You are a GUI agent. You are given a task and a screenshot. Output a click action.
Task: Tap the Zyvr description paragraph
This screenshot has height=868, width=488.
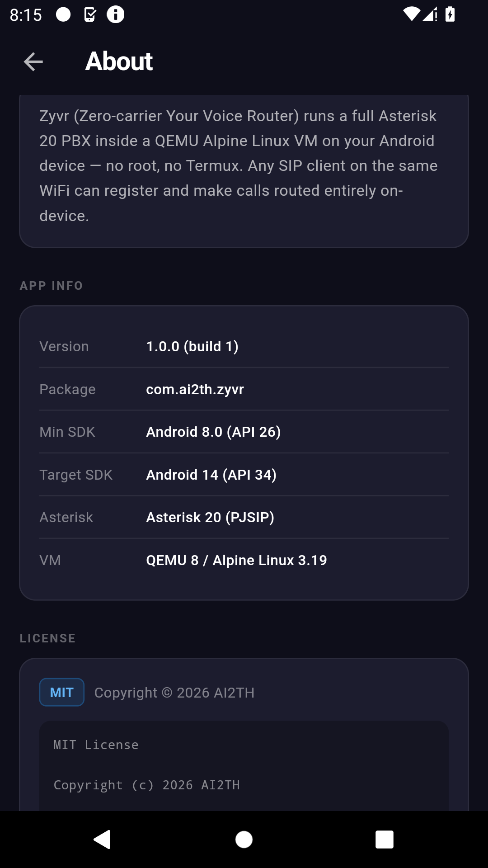pyautogui.click(x=239, y=165)
